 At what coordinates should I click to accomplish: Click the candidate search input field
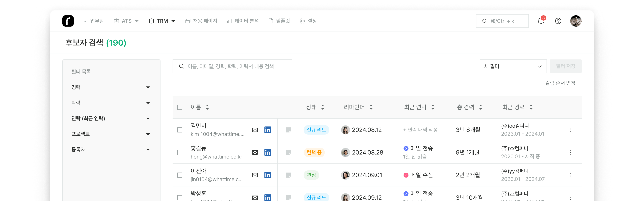point(232,66)
